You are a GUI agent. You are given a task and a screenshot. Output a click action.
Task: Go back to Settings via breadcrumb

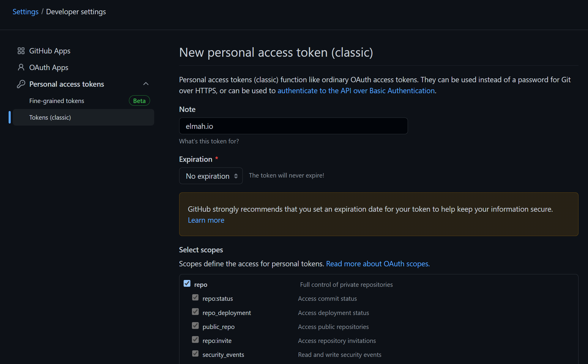coord(26,12)
